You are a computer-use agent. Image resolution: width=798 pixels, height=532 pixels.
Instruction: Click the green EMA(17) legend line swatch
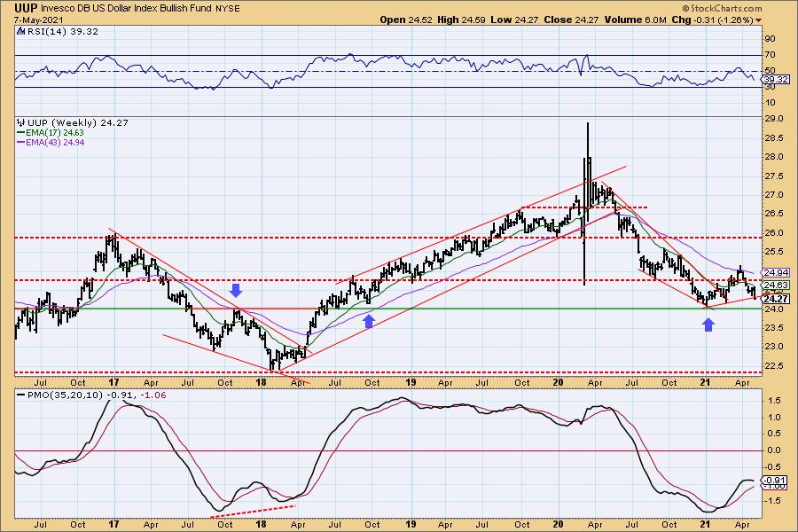point(20,132)
